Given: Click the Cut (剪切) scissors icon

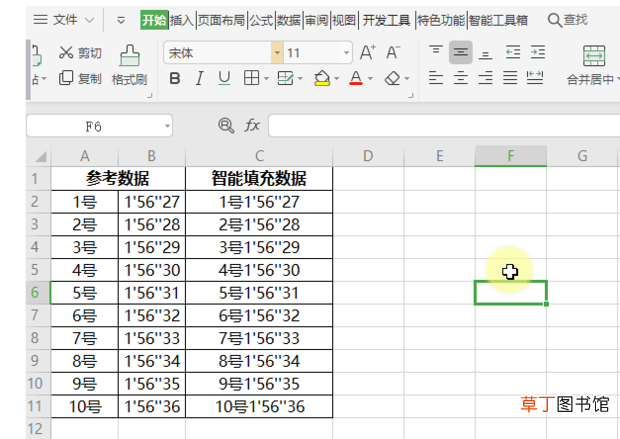Looking at the screenshot, I should (66, 53).
